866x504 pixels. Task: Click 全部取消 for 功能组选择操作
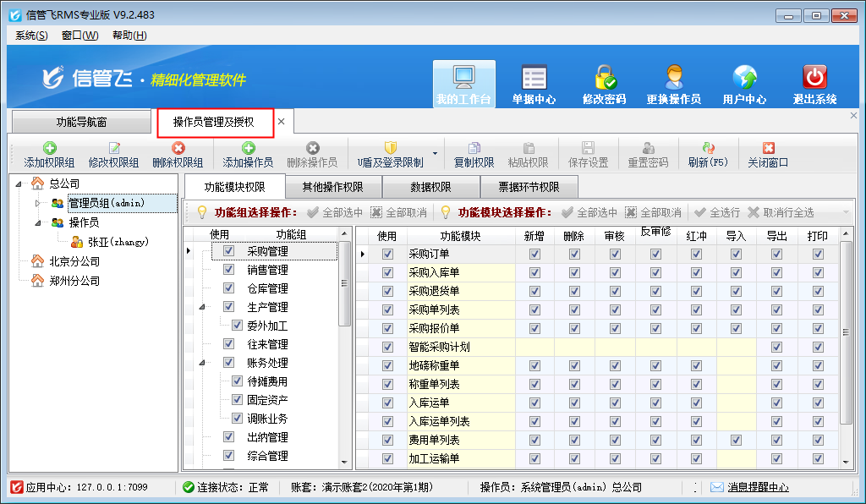399,212
